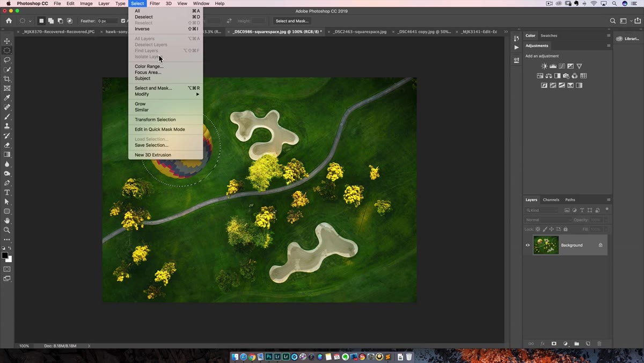Image resolution: width=644 pixels, height=363 pixels.
Task: Select the Eraser tool
Action: (7, 145)
